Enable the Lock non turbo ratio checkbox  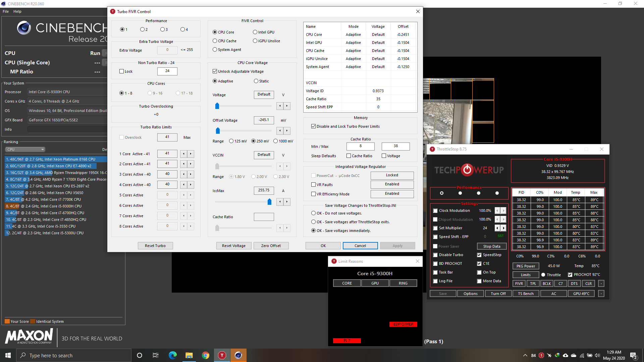(x=122, y=71)
